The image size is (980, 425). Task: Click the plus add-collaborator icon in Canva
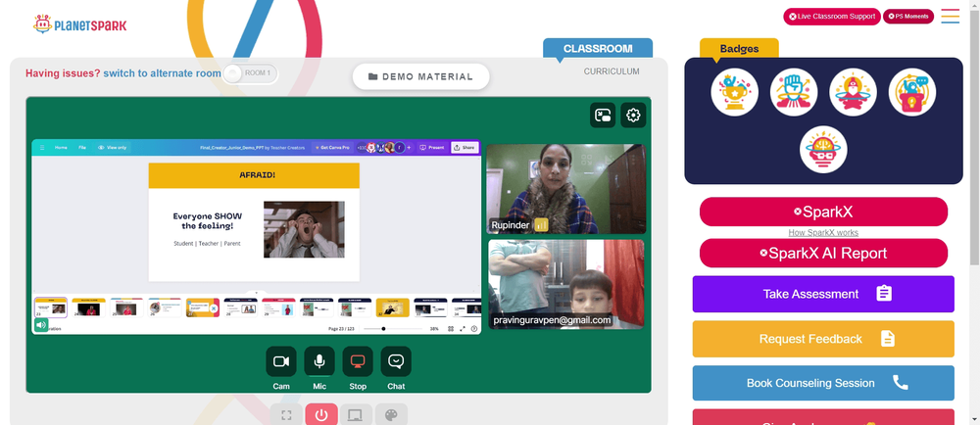[x=409, y=148]
